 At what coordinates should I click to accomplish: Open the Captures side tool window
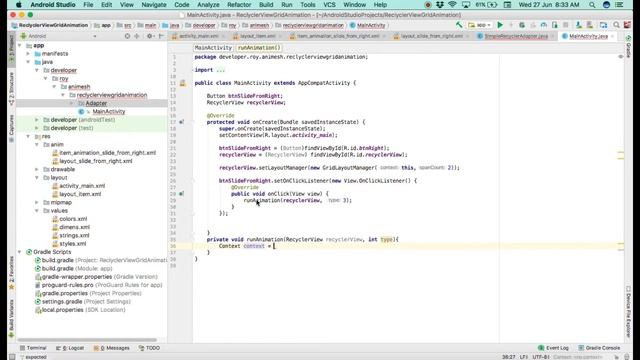11,128
